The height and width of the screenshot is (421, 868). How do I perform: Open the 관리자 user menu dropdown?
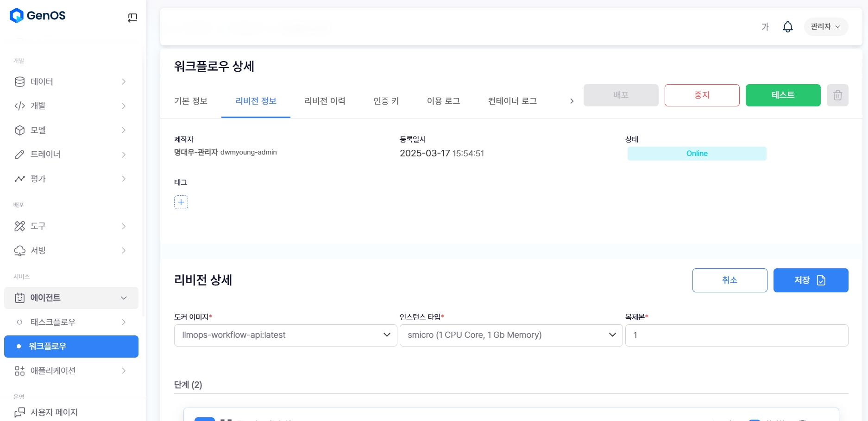click(825, 27)
